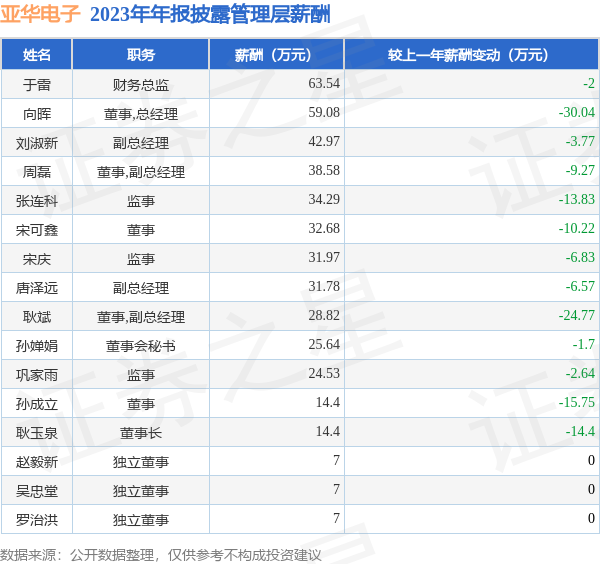Image resolution: width=600 pixels, height=564 pixels.
Task: Select the heading 2023年年报披露管理层薪酬
Action: 210,15
